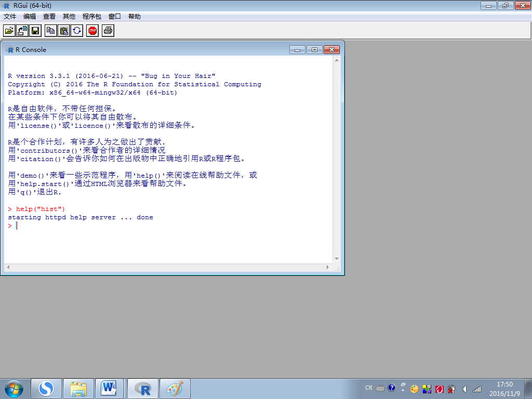The width and height of the screenshot is (532, 399).
Task: Click the volume speaker tray icon
Action: [464, 389]
